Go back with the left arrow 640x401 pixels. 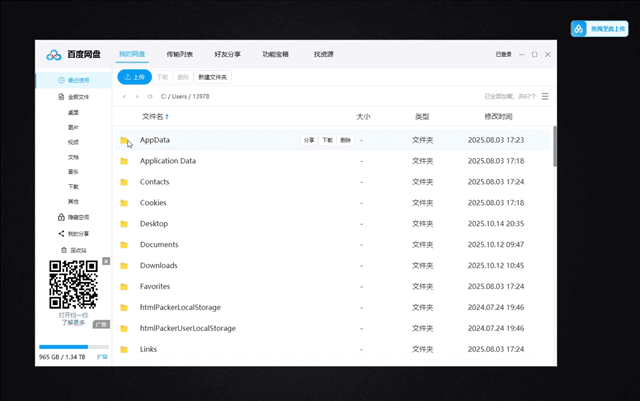point(124,96)
